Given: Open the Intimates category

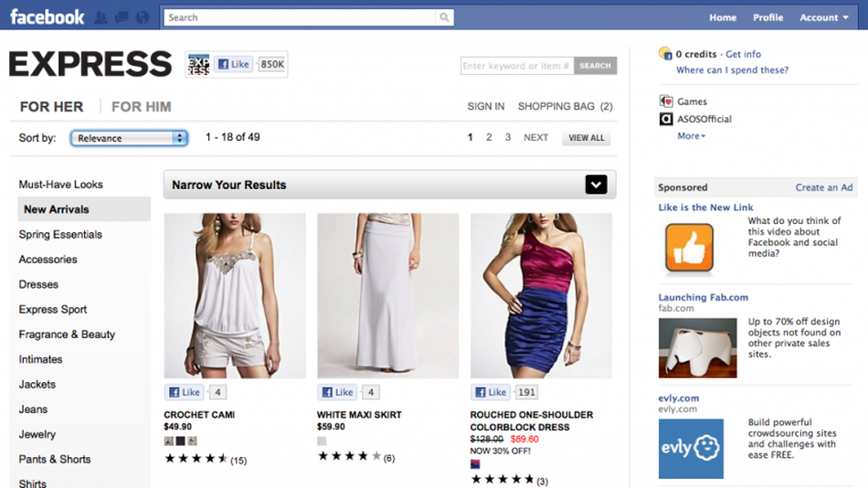Looking at the screenshot, I should coord(40,359).
